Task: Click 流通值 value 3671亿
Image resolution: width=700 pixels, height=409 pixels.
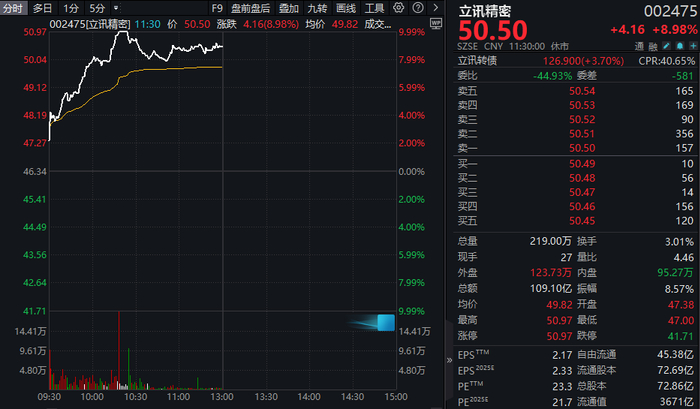Action: pyautogui.click(x=677, y=402)
